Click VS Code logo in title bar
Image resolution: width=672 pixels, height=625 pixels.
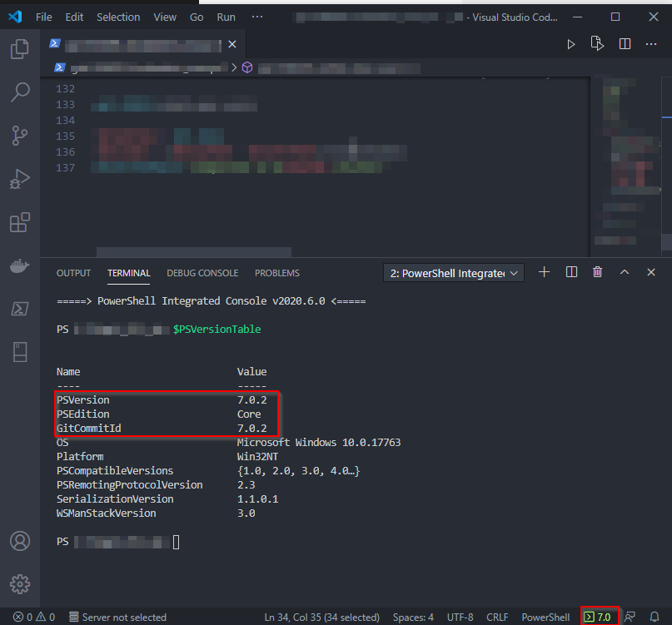[15, 17]
